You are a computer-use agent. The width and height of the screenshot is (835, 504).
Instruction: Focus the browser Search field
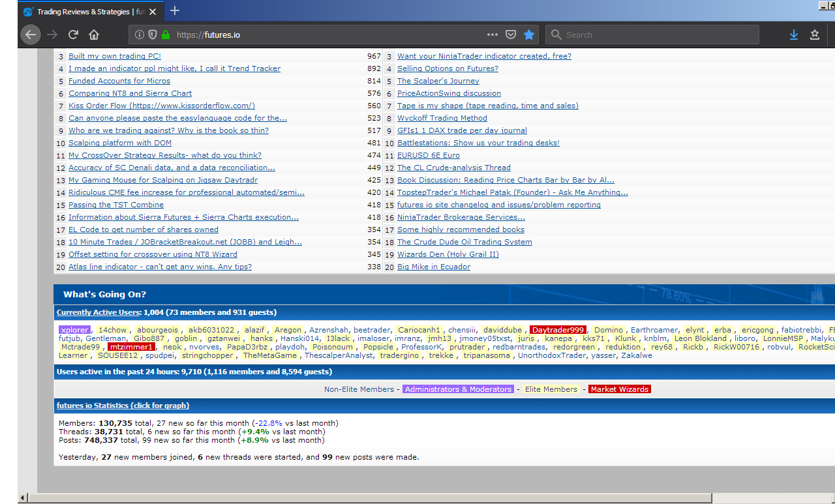[x=652, y=35]
